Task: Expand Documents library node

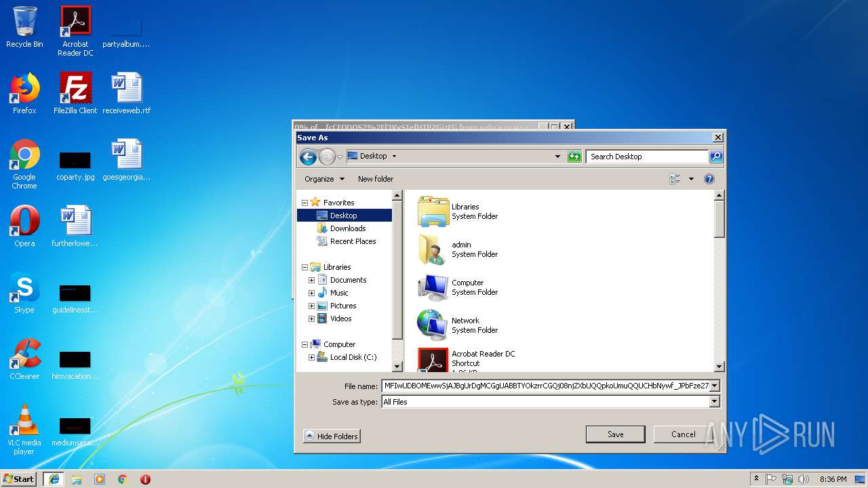Action: coord(311,280)
